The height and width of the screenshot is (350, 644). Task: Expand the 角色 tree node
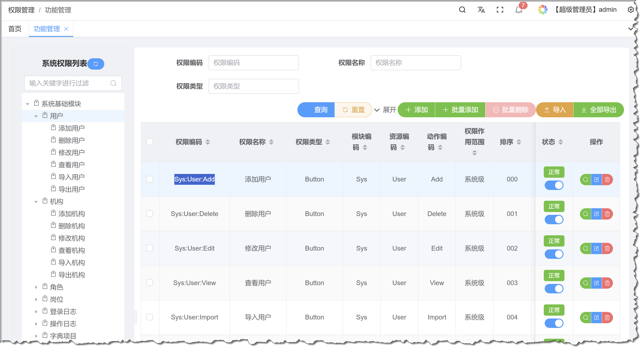point(36,287)
